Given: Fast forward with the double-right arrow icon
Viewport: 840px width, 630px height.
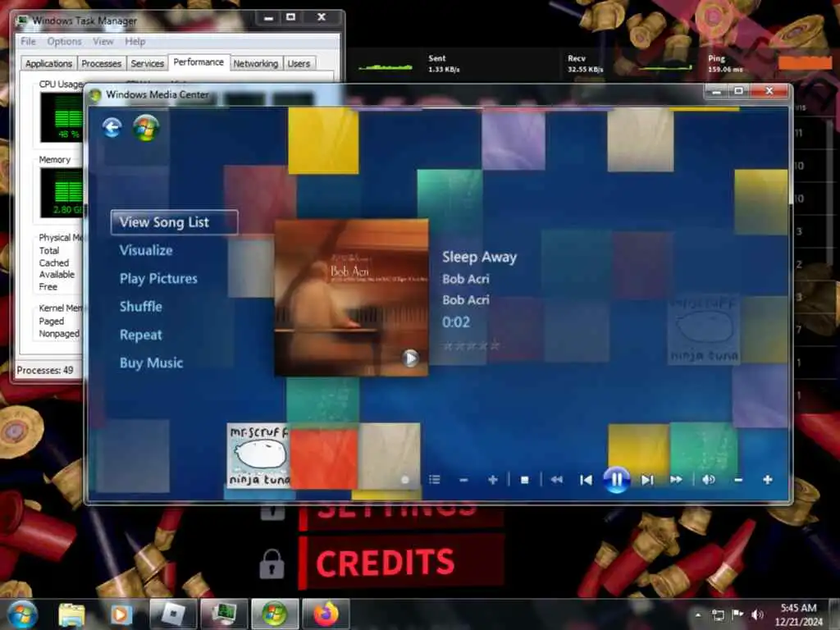Looking at the screenshot, I should pyautogui.click(x=676, y=479).
